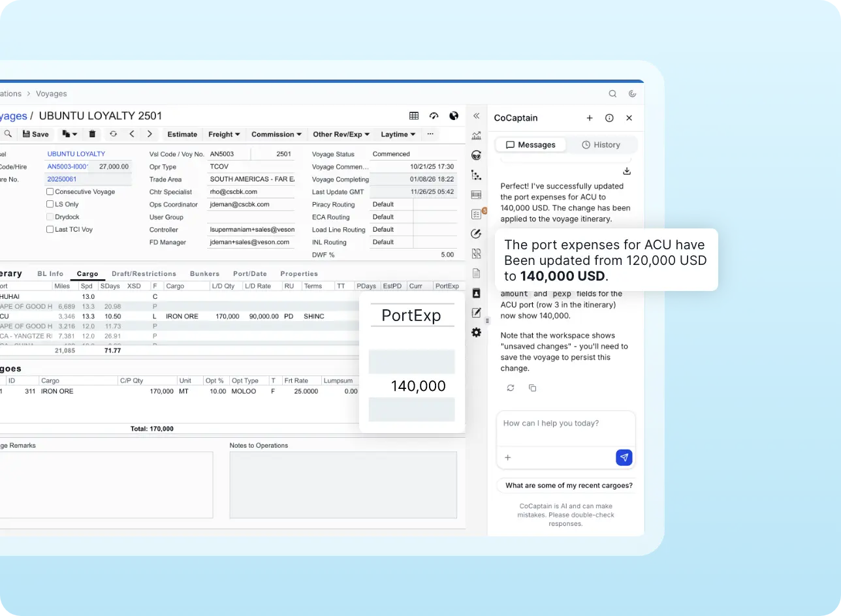Click the Piracy Routing Default field
This screenshot has width=841, height=616.
392,204
